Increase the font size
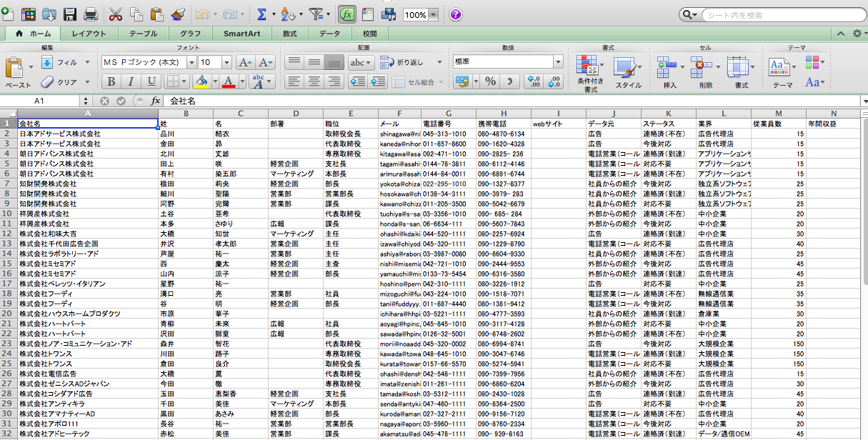This screenshot has width=868, height=440. [246, 62]
